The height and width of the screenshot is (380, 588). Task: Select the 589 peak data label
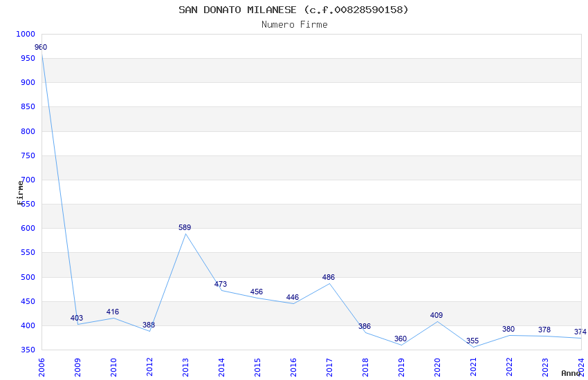pos(185,227)
